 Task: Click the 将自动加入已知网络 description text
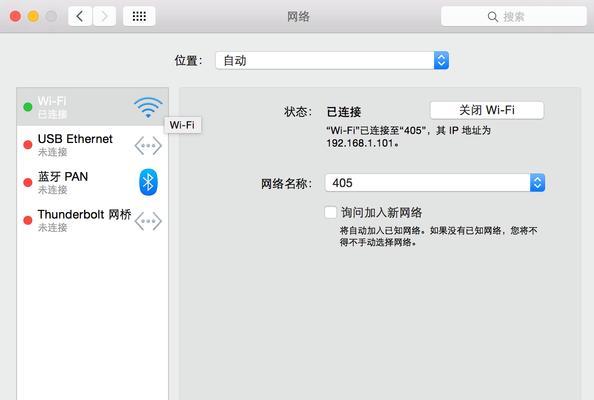(438, 236)
